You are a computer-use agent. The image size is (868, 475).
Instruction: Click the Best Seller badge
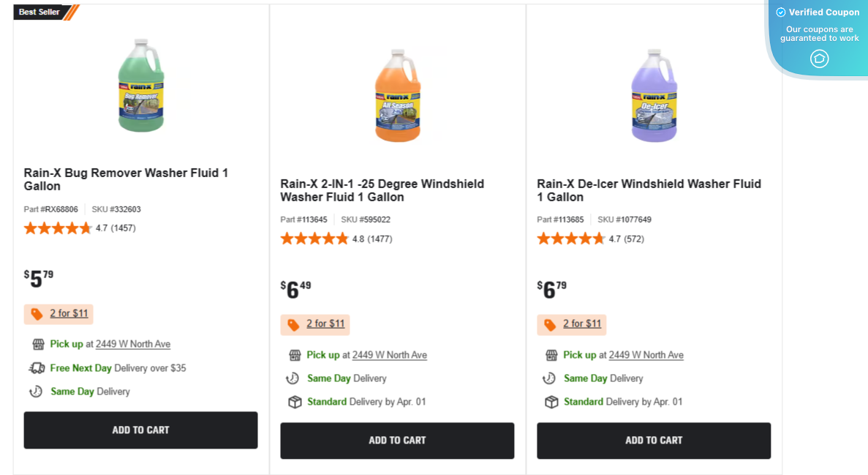[x=41, y=12]
